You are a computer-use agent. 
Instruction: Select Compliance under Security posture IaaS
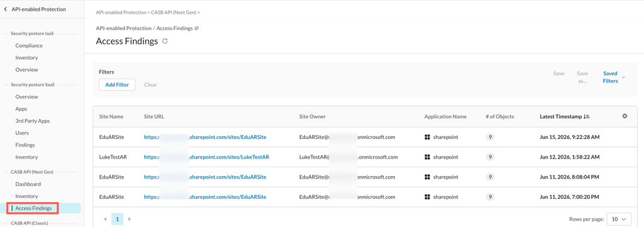[x=29, y=45]
